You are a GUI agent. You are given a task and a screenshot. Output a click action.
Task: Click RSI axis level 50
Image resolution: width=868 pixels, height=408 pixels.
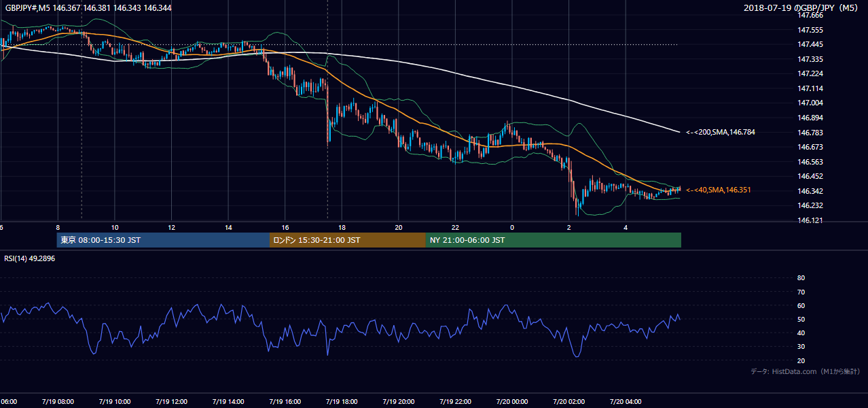point(801,319)
